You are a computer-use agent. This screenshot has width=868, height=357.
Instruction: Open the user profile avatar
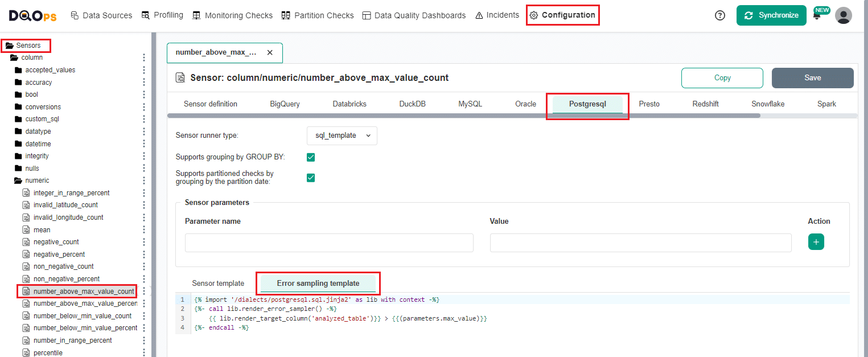click(x=844, y=15)
